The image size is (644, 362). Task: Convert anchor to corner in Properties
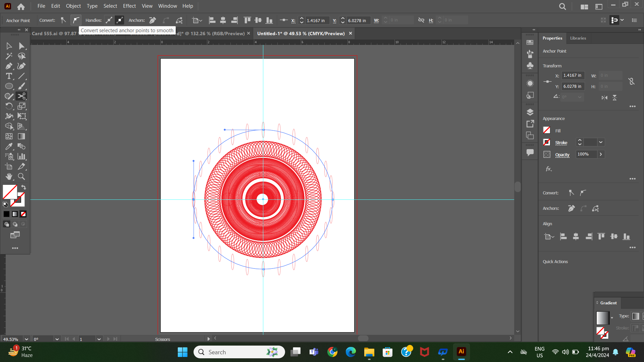coord(572,193)
